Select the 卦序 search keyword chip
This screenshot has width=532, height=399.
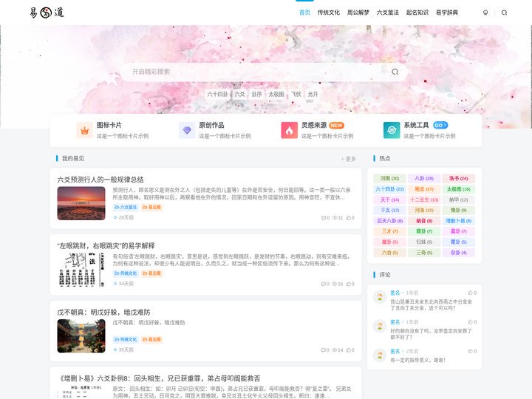[x=257, y=94]
